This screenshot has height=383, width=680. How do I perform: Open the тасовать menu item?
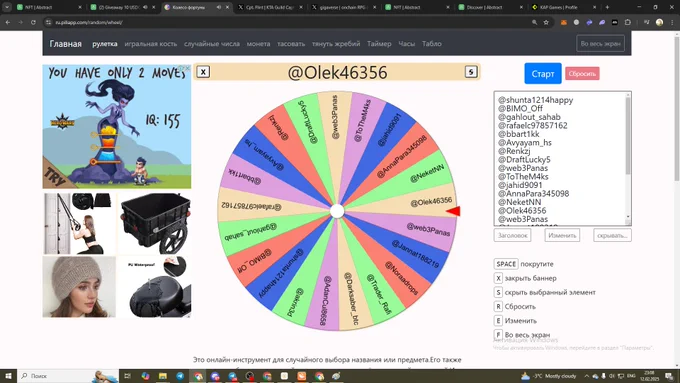[x=291, y=44]
